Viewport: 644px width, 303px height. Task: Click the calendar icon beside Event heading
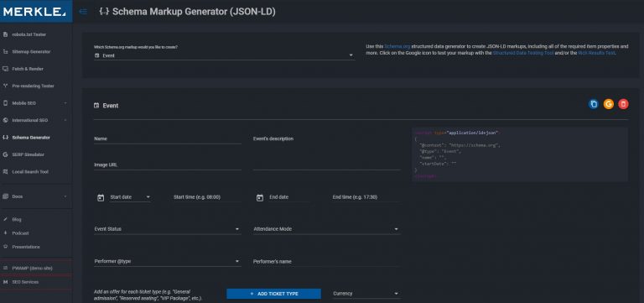[x=96, y=106]
